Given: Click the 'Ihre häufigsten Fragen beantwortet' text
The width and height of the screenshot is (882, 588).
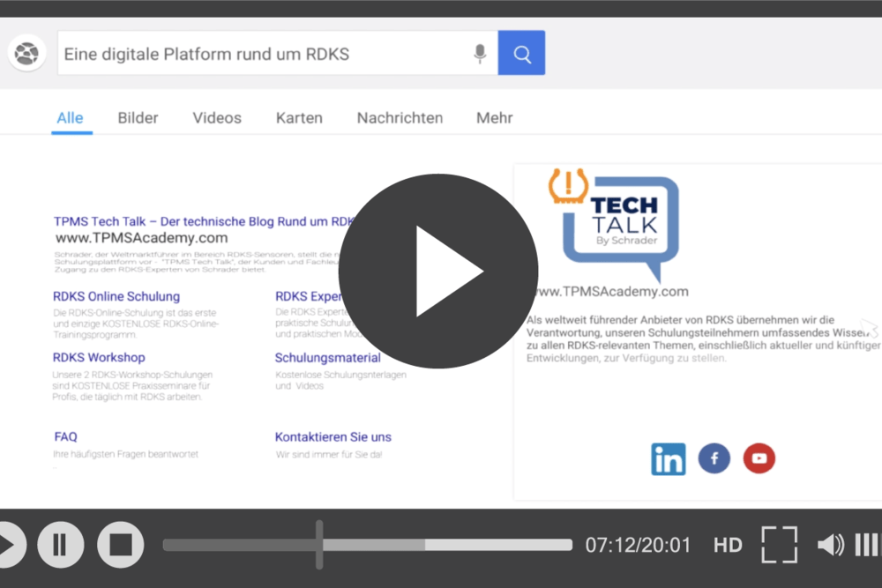Looking at the screenshot, I should (x=125, y=454).
